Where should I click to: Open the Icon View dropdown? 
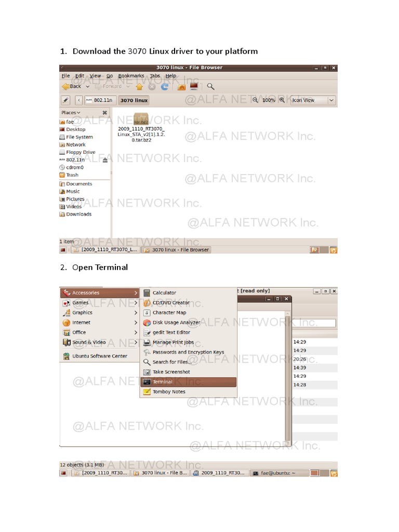click(x=313, y=100)
